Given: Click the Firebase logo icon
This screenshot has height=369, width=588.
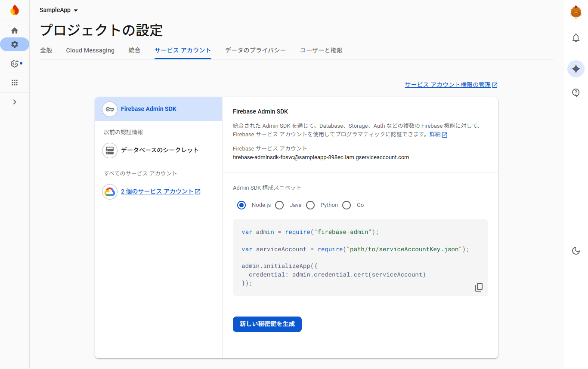Looking at the screenshot, I should click(15, 10).
